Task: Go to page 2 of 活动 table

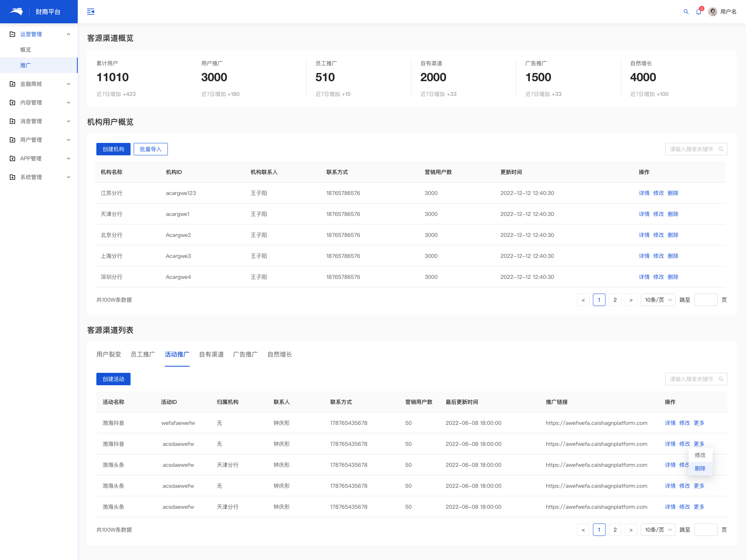Action: point(615,530)
